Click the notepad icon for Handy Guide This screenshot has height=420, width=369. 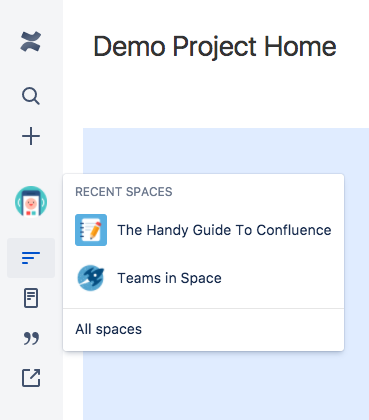coord(91,230)
